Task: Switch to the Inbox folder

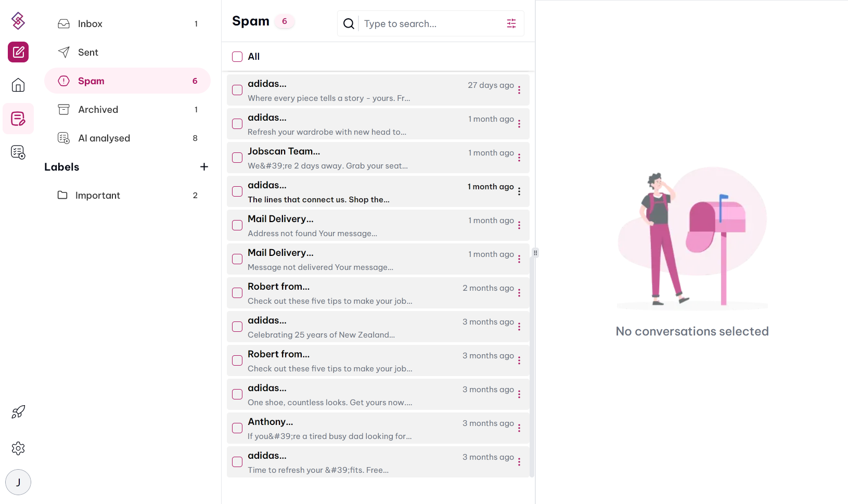Action: point(91,23)
